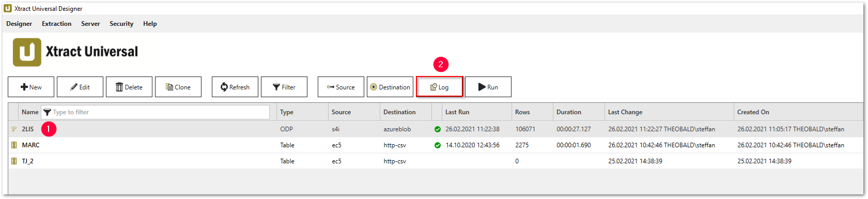Click the last run 26.02.2021 11:22:38
868x199 pixels.
pyautogui.click(x=473, y=129)
